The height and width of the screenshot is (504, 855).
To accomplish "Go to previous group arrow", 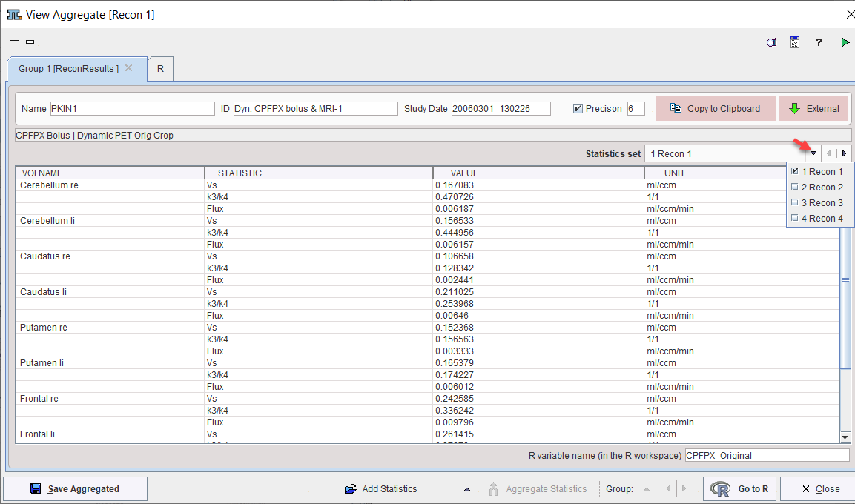I will pos(669,488).
